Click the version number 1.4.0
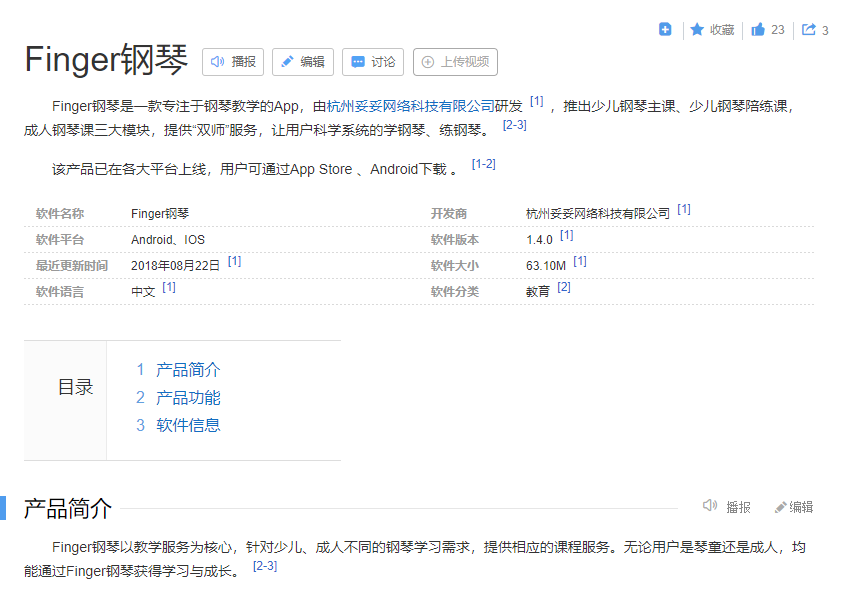This screenshot has width=841, height=602. (539, 240)
